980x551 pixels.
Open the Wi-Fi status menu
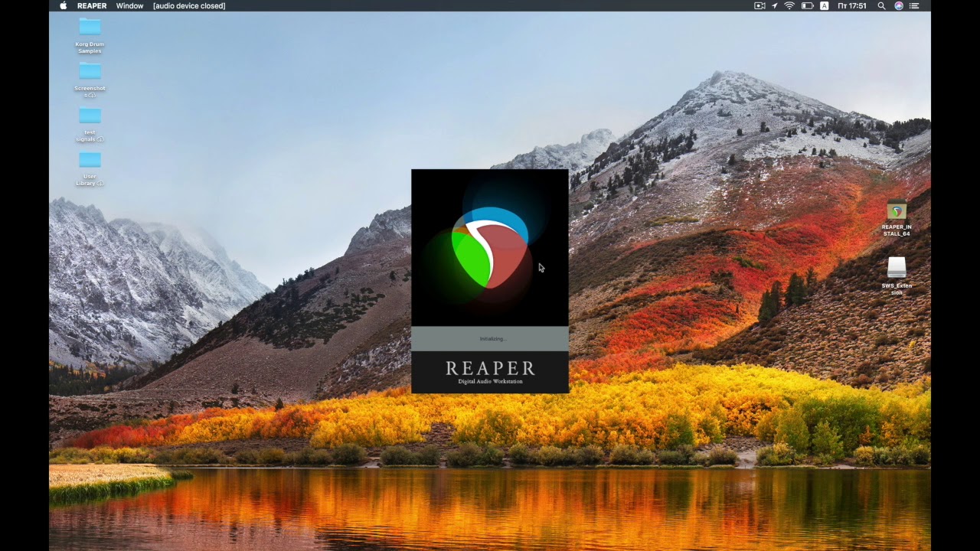(789, 5)
